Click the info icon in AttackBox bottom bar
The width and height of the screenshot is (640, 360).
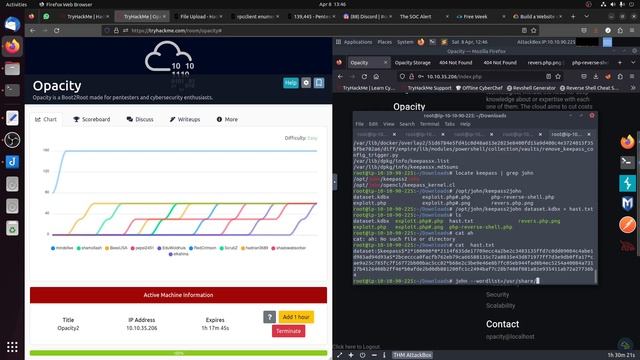(384, 355)
